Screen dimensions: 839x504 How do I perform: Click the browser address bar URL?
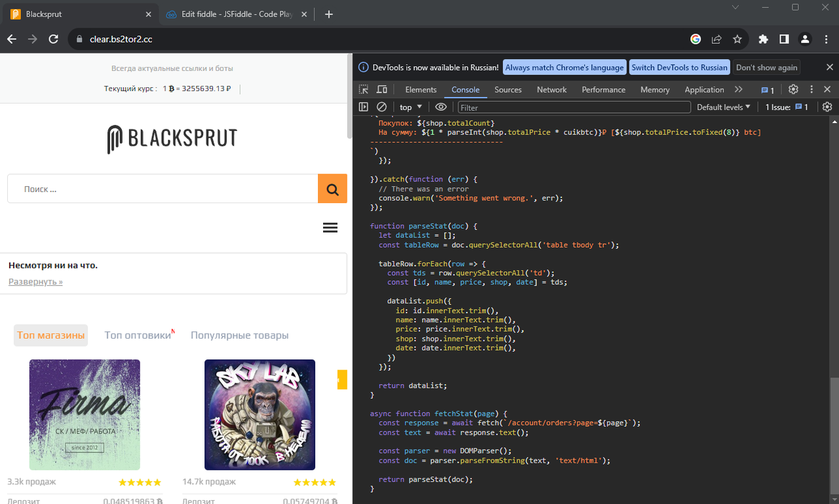(121, 39)
